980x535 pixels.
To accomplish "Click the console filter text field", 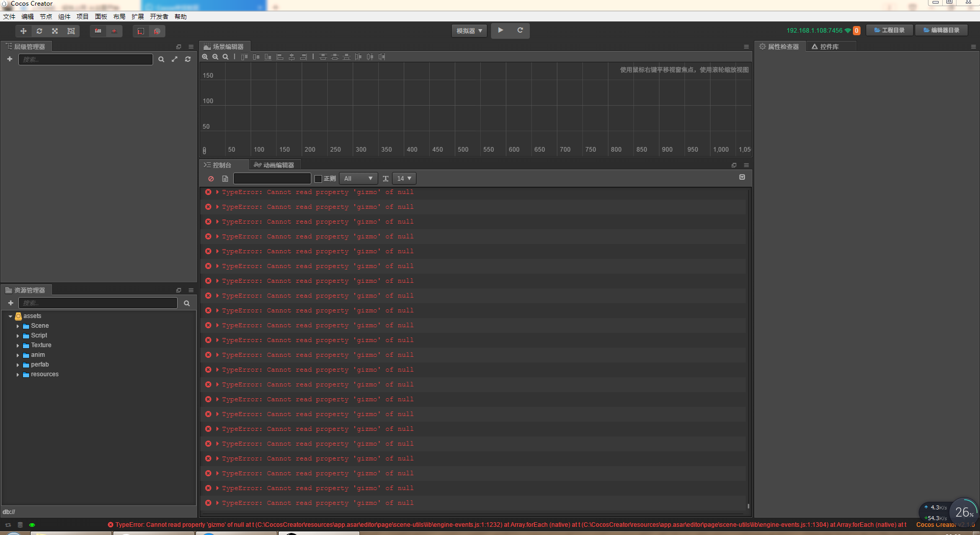I will [272, 179].
